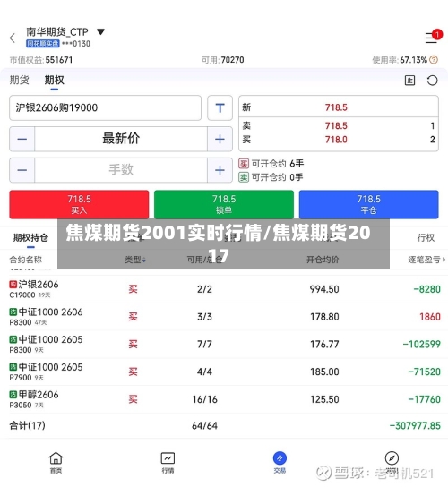Select the 中证1000 2605 P7900 position
The width and height of the screenshot is (448, 487).
point(224,372)
